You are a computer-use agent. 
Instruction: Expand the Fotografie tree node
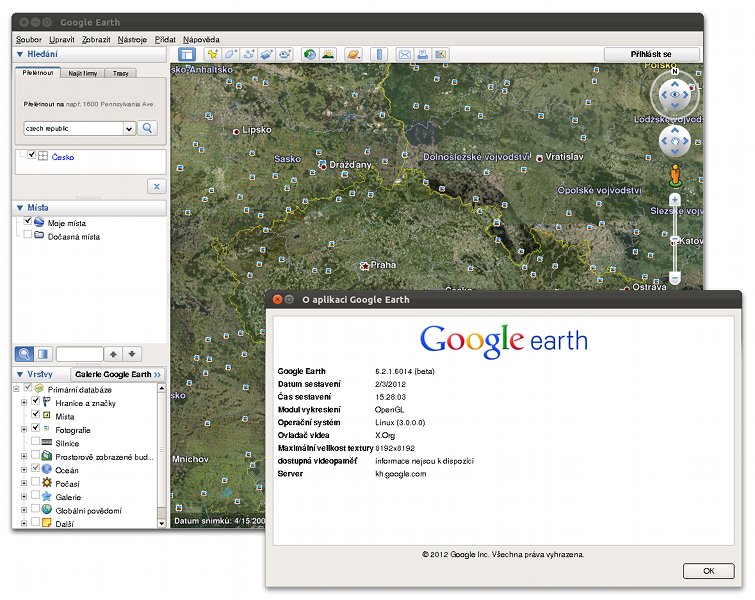click(x=24, y=429)
